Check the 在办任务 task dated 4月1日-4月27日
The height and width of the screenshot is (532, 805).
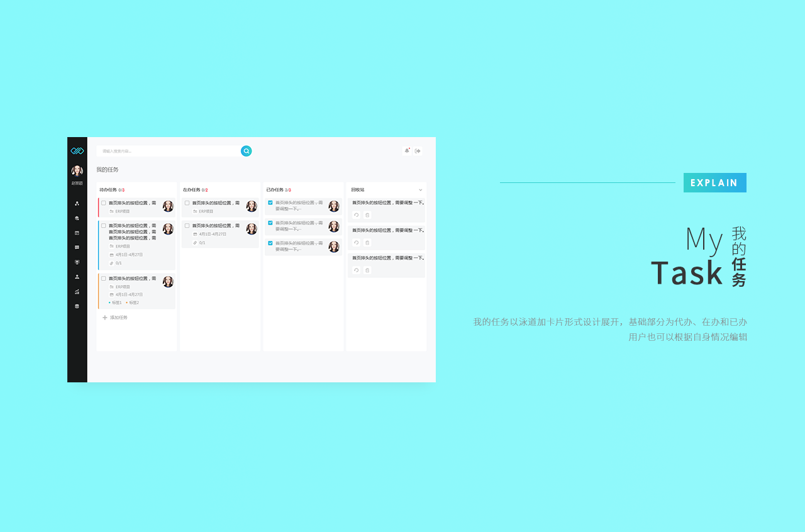coord(187,226)
